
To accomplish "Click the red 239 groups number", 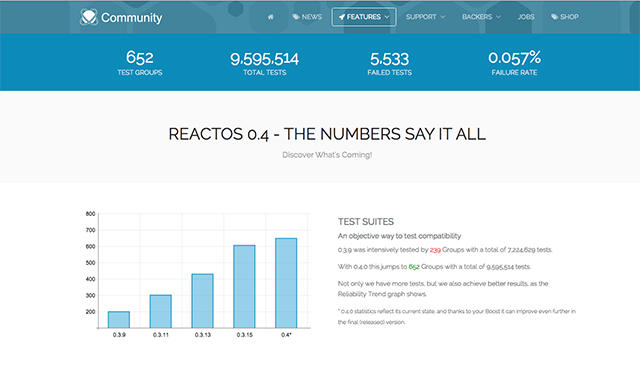I will tap(435, 250).
